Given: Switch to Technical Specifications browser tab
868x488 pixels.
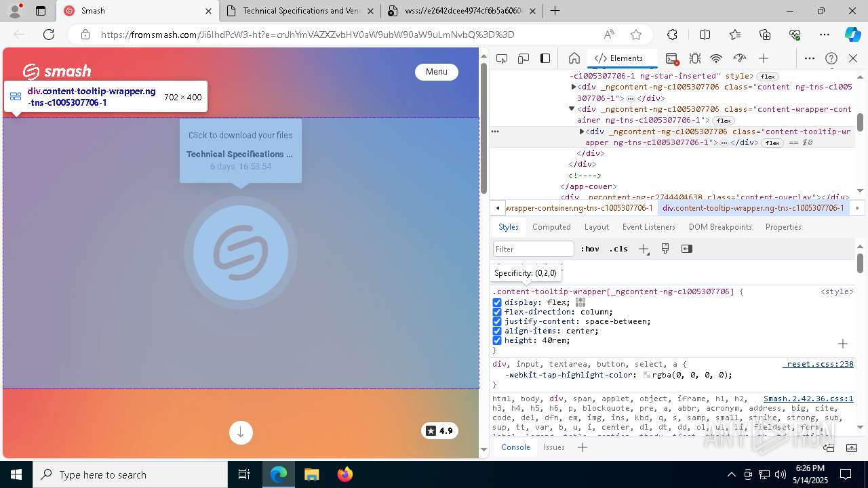Looking at the screenshot, I should click(x=300, y=11).
